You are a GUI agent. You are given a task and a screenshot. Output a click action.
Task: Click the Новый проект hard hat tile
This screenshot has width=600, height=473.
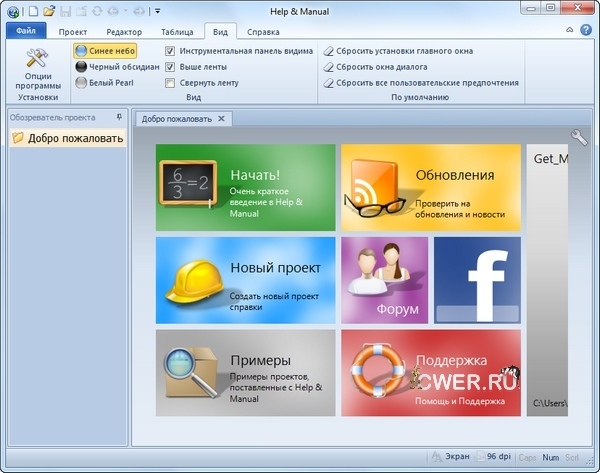(245, 279)
